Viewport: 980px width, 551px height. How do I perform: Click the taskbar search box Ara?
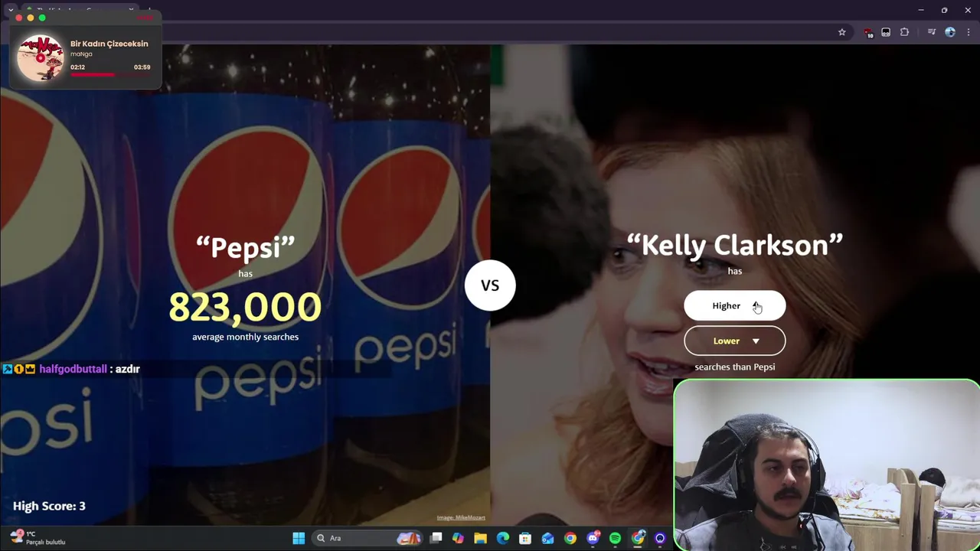tap(369, 538)
